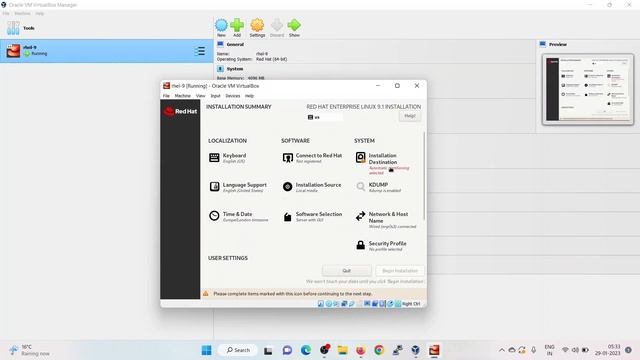640x360 pixels.
Task: Open Network & Host Name settings
Action: pyautogui.click(x=386, y=220)
